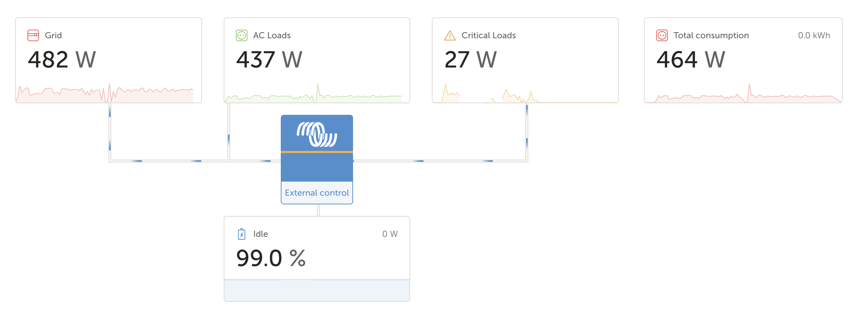Click the 27 W Critical Loads value
The height and width of the screenshot is (317, 868).
(470, 60)
